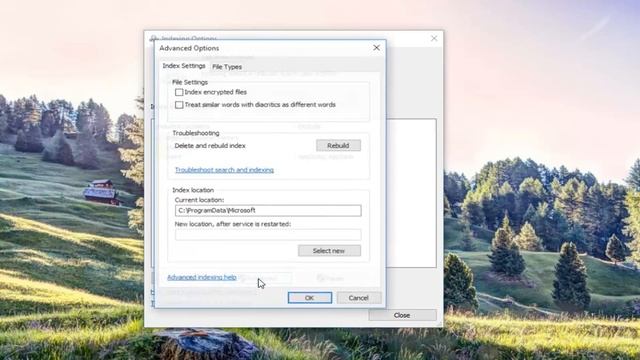Click the Rebuild button
This screenshot has height=360, width=640.
click(x=338, y=145)
